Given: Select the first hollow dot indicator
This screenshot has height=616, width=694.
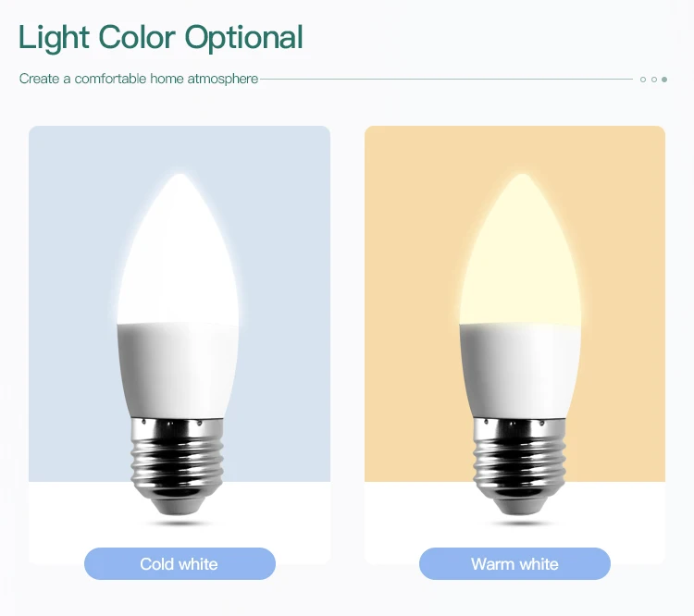Looking at the screenshot, I should [x=643, y=80].
